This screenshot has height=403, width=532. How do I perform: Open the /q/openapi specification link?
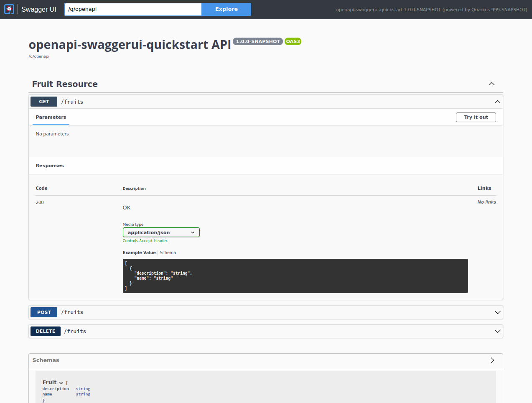click(x=39, y=56)
